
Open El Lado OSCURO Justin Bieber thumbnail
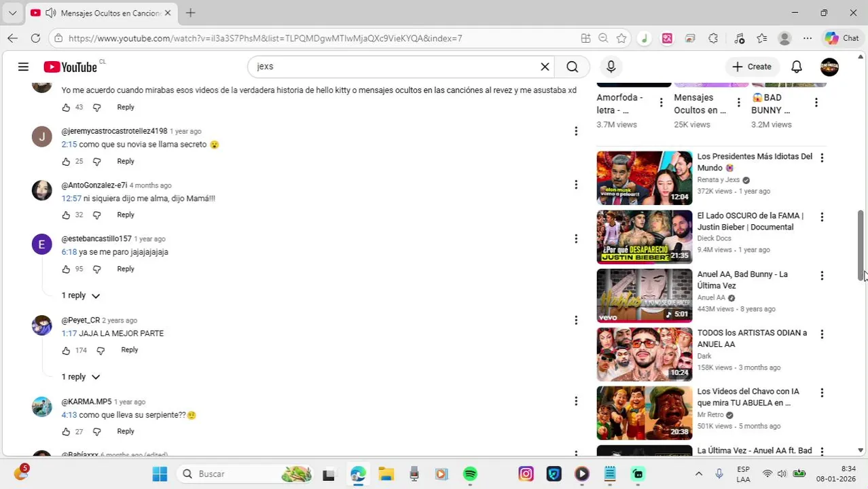(645, 237)
